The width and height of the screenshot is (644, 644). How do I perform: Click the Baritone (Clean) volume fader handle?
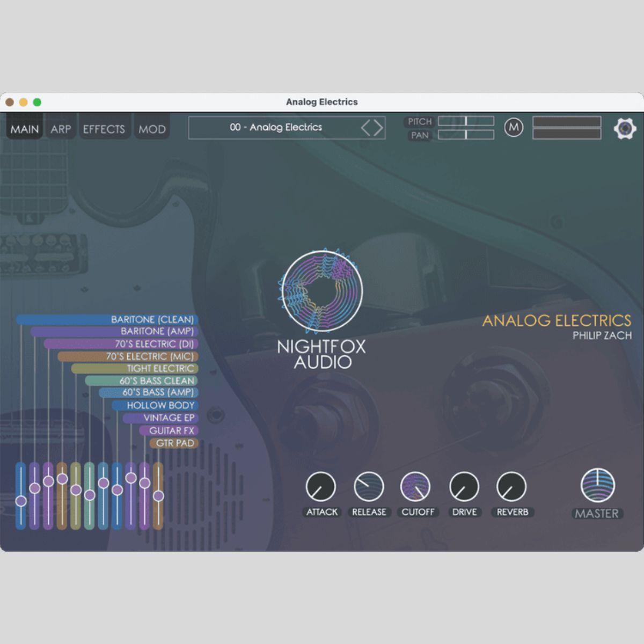click(x=21, y=501)
